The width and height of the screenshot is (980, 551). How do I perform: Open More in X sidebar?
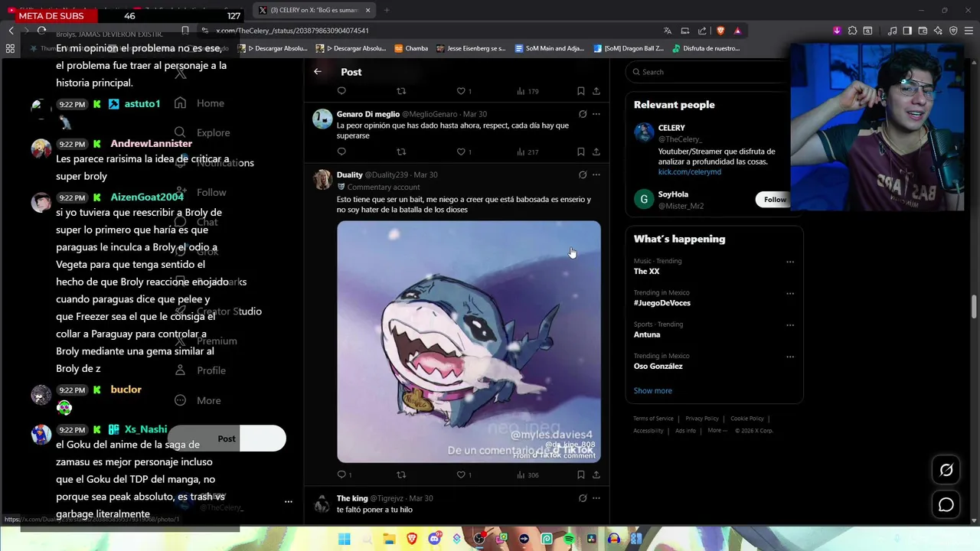[198, 400]
